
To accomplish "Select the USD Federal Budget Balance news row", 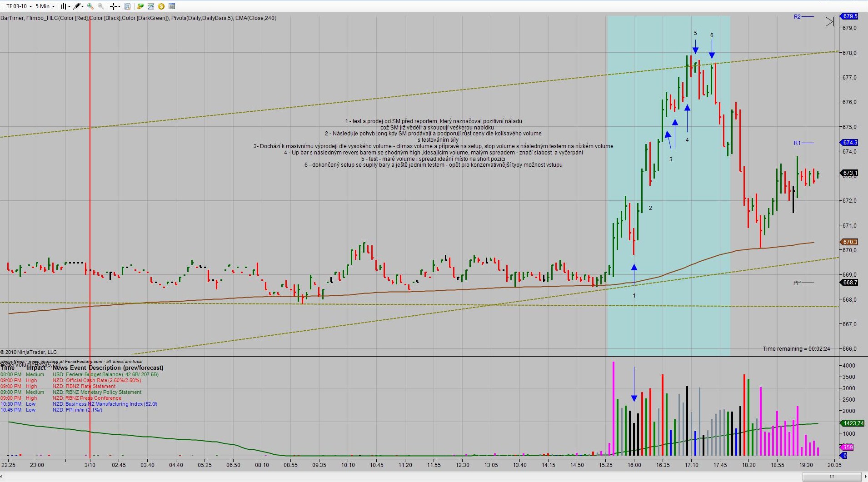I will (x=80, y=374).
